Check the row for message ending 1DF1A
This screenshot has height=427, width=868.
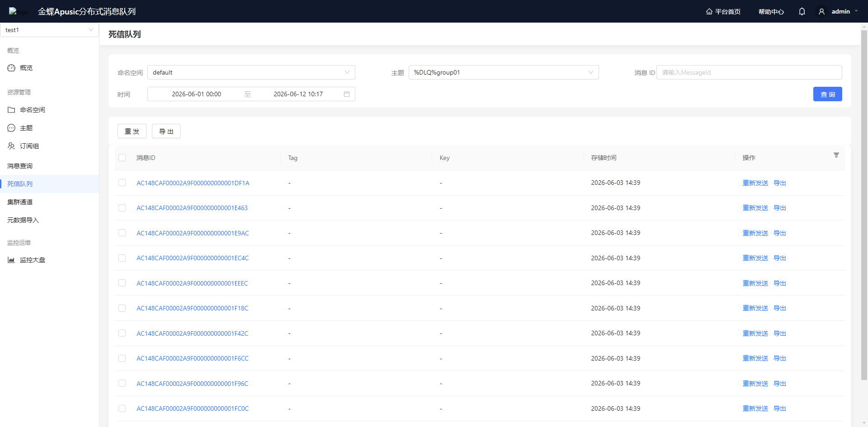click(x=122, y=183)
